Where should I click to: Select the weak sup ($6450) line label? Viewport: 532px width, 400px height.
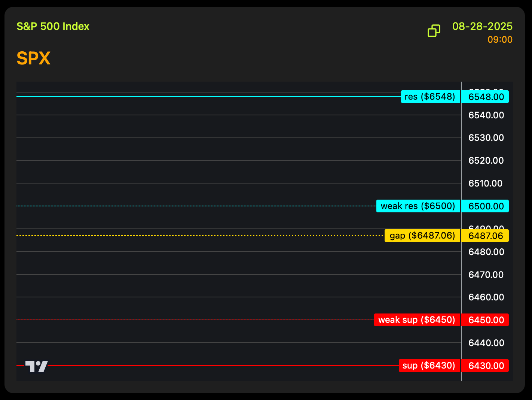pos(417,320)
